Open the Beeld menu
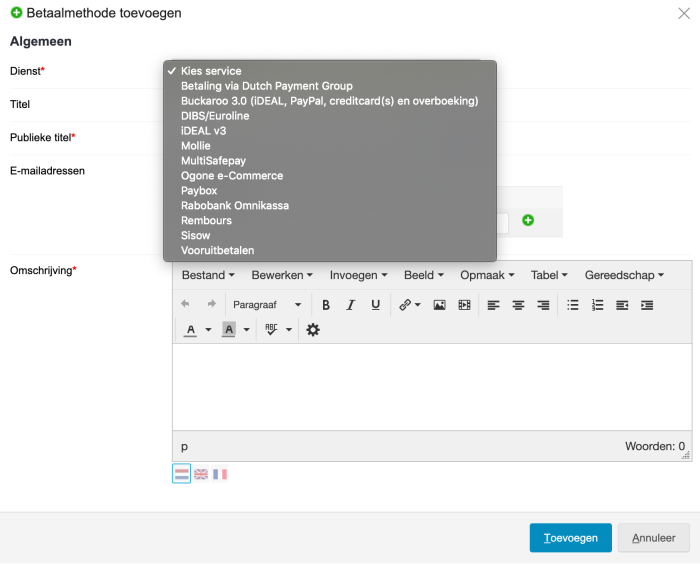 pos(423,275)
